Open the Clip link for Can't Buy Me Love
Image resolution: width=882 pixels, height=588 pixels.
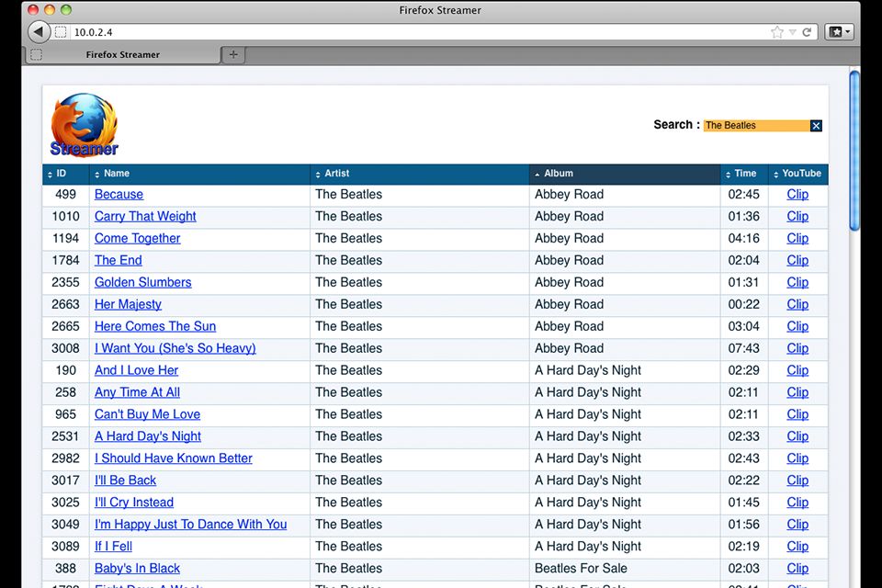[x=797, y=414]
